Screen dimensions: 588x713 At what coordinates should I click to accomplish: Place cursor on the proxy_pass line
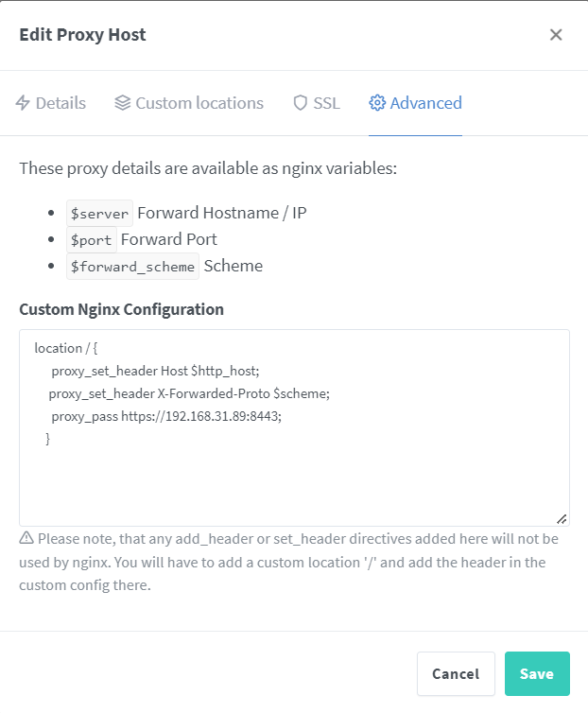(166, 416)
